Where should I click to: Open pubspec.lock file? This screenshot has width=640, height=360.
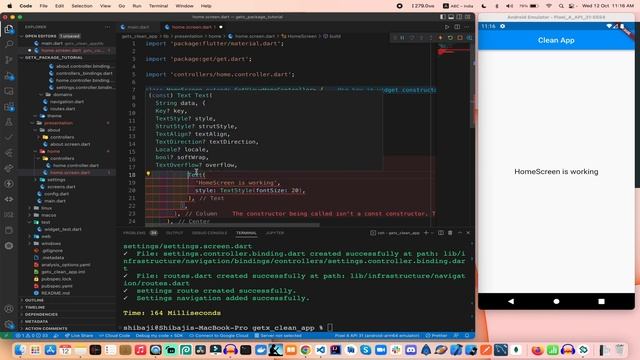pyautogui.click(x=56, y=279)
